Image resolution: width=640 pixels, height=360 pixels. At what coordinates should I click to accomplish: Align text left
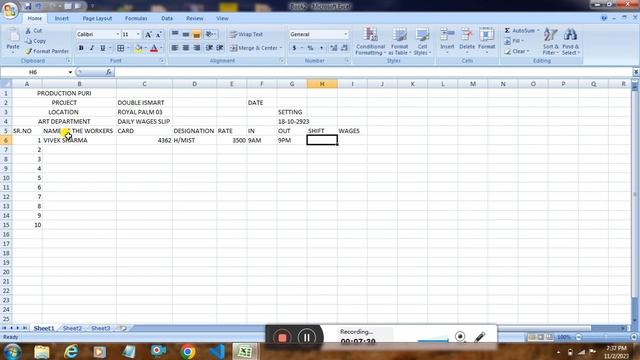tap(175, 48)
